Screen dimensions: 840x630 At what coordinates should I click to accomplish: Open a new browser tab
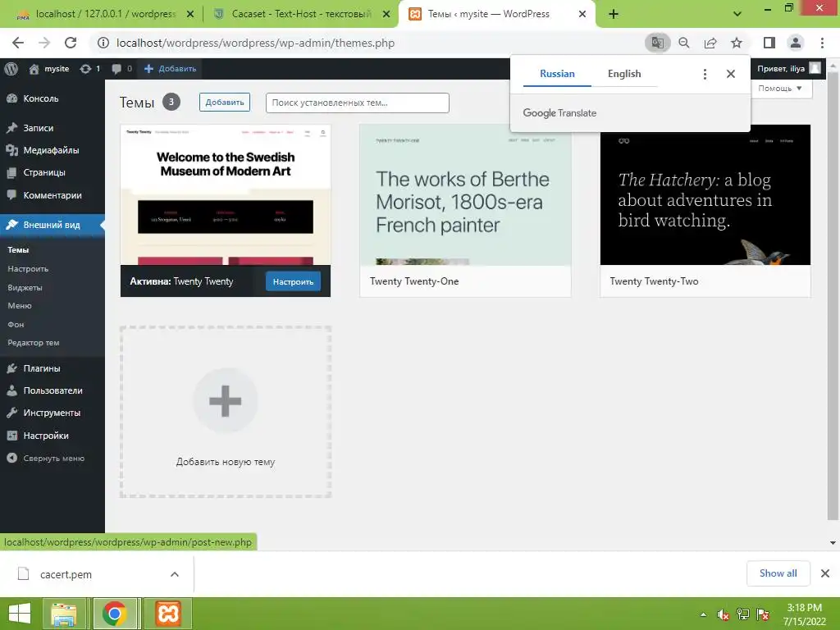point(614,14)
